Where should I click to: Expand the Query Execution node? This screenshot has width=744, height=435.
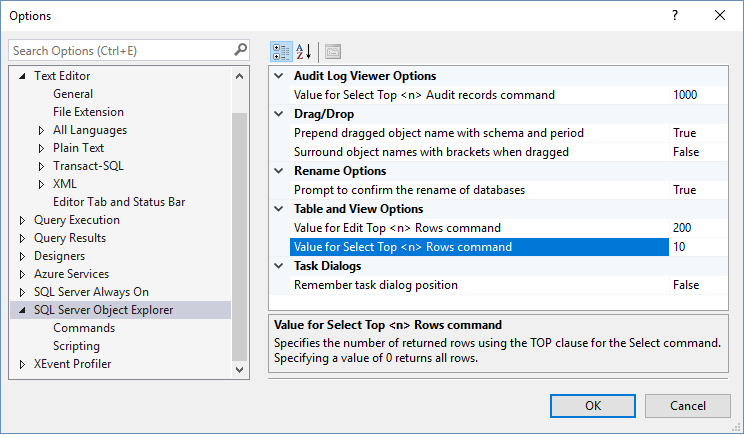pyautogui.click(x=23, y=220)
